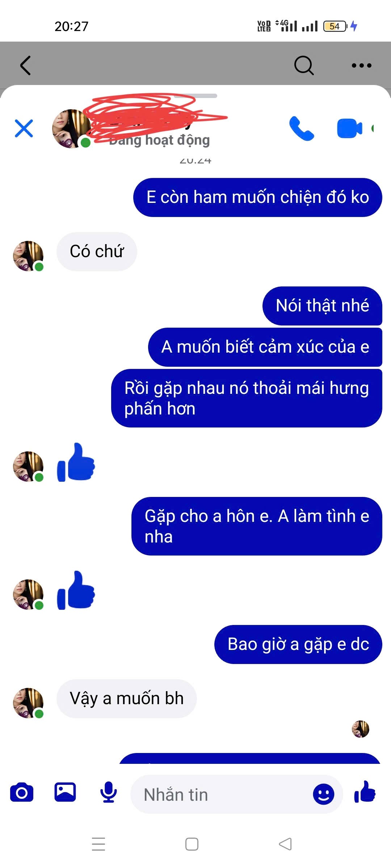Tap the Nhắn tin message input field
The height and width of the screenshot is (868, 391).
click(x=221, y=794)
